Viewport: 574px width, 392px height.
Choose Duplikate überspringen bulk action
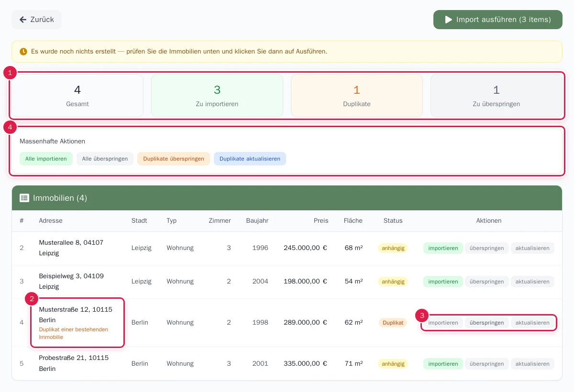point(174,159)
